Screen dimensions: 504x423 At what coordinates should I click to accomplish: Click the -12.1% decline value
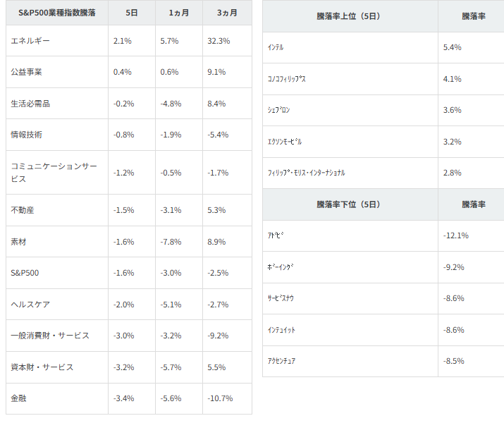tap(456, 235)
